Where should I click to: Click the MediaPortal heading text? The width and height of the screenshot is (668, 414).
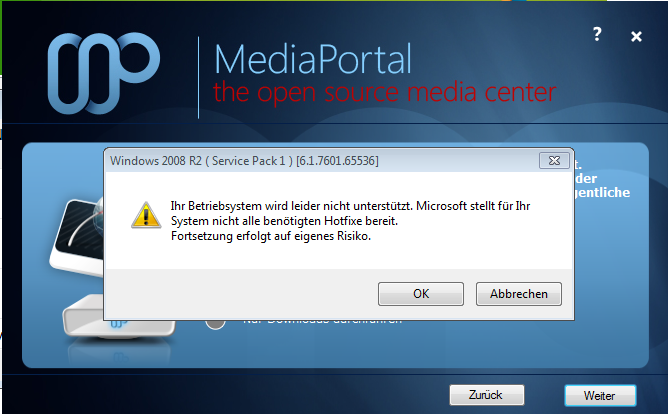313,59
